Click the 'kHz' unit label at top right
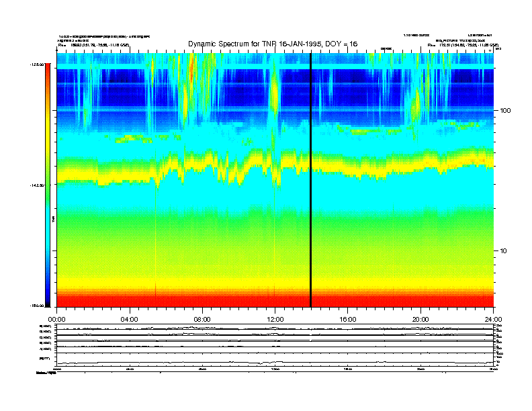Image resolution: width=532 pixels, height=411 pixels. point(498,49)
